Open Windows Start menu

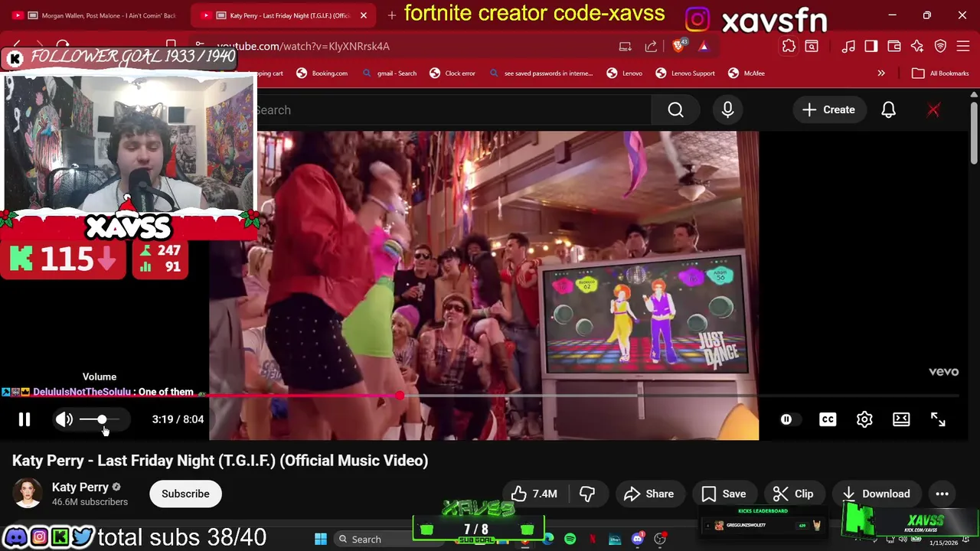tap(321, 540)
